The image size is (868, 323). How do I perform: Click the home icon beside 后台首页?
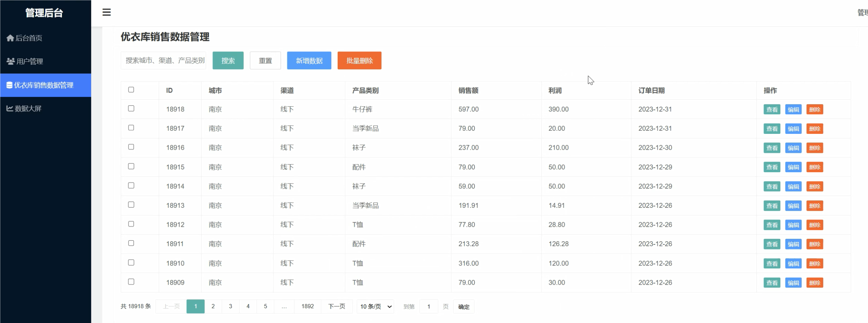10,38
